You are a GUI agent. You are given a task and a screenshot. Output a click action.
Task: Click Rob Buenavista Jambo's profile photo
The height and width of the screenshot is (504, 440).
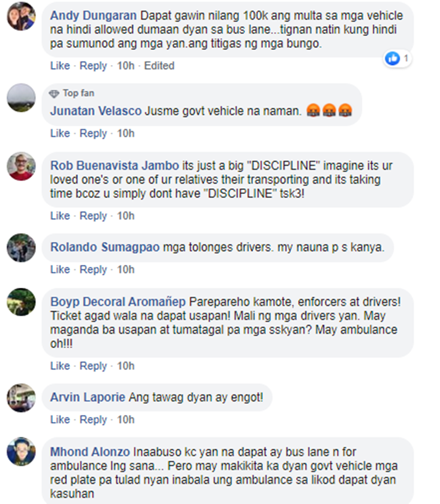pyautogui.click(x=21, y=166)
